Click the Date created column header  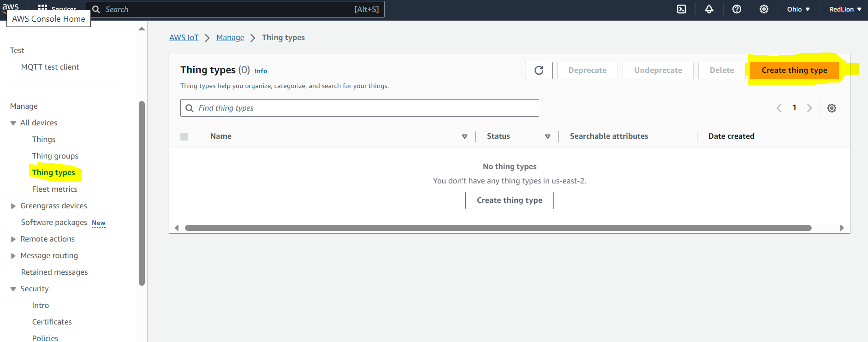tap(731, 136)
